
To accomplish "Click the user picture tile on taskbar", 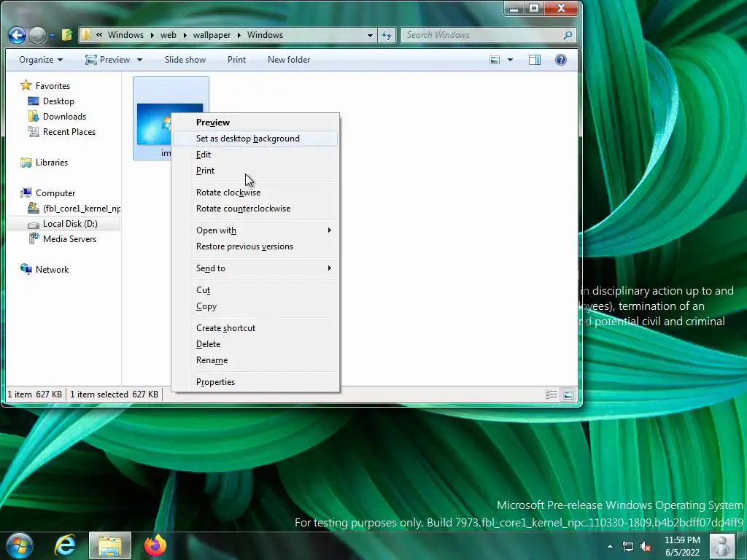I will [x=722, y=545].
